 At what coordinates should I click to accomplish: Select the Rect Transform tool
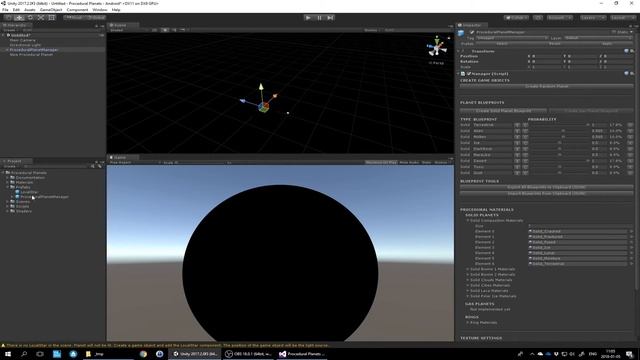pyautogui.click(x=52, y=18)
